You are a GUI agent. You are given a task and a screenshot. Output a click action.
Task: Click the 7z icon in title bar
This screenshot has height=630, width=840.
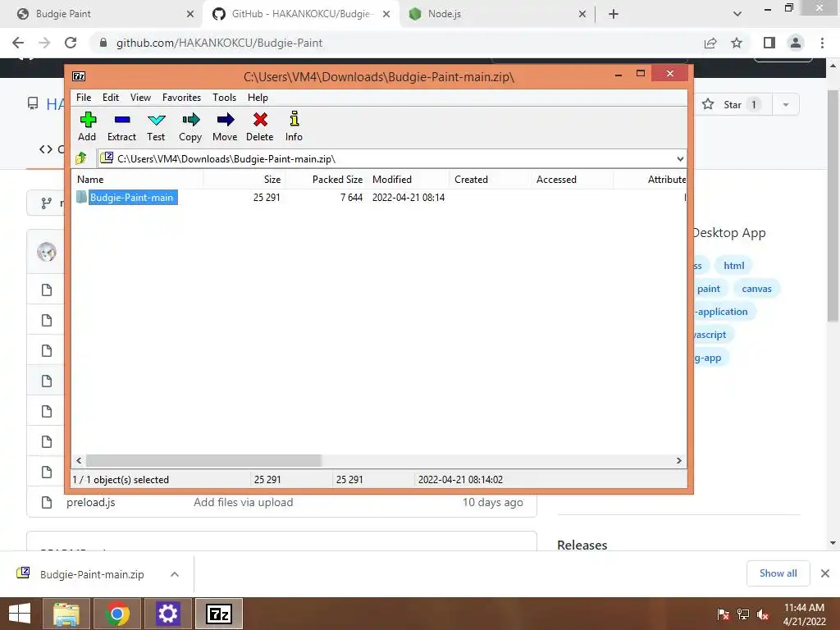point(79,76)
